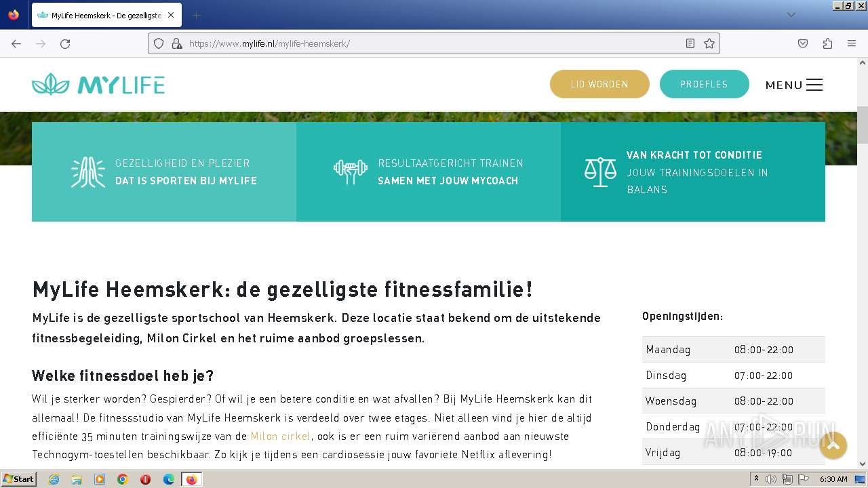This screenshot has height=488, width=868.
Task: Select the MyLife Heemskerk browser tab
Action: tap(106, 15)
